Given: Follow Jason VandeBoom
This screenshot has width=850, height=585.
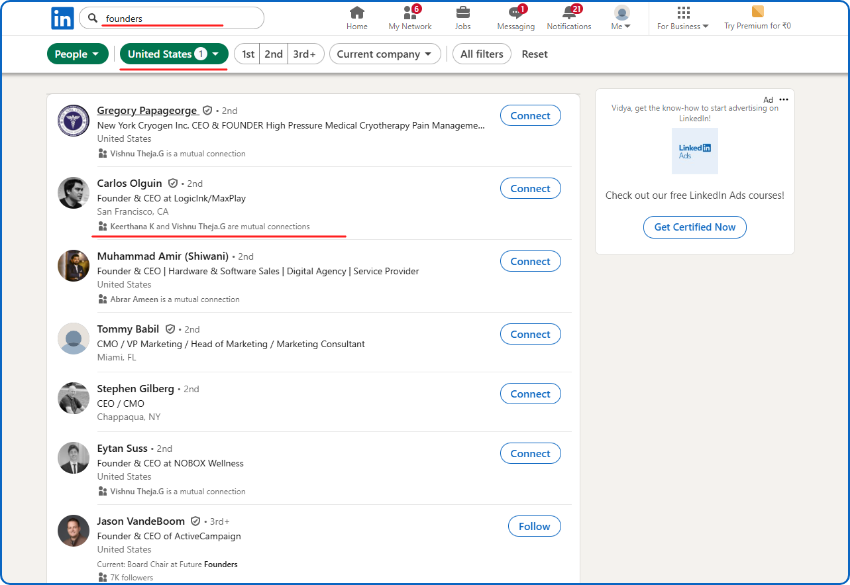Looking at the screenshot, I should coord(534,526).
